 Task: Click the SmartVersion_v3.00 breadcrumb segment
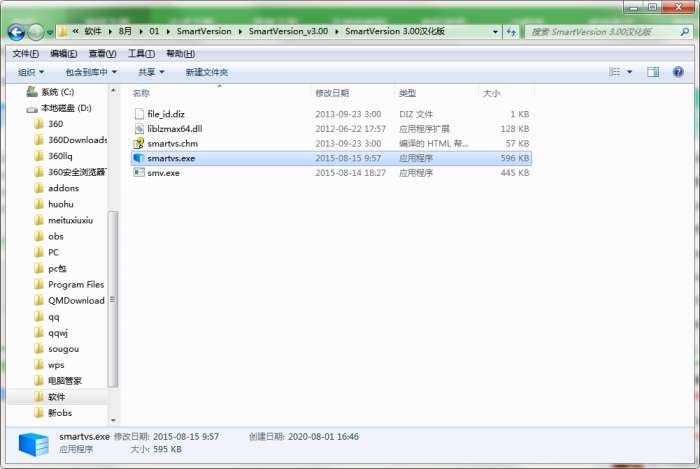click(288, 32)
